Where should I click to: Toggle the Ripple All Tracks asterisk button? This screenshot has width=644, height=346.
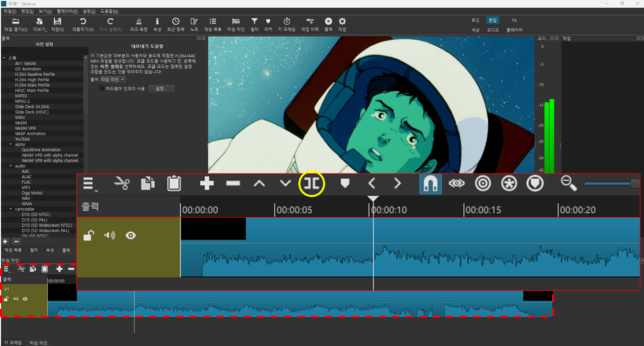click(509, 183)
